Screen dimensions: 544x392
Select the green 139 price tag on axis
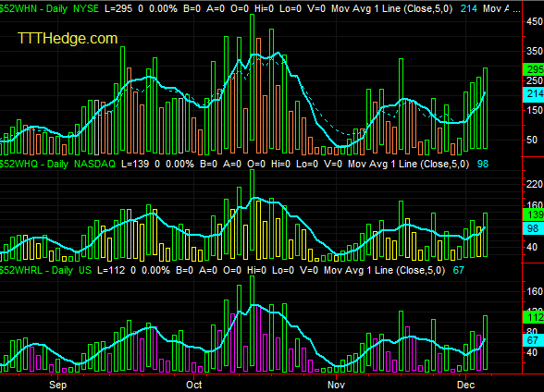534,214
